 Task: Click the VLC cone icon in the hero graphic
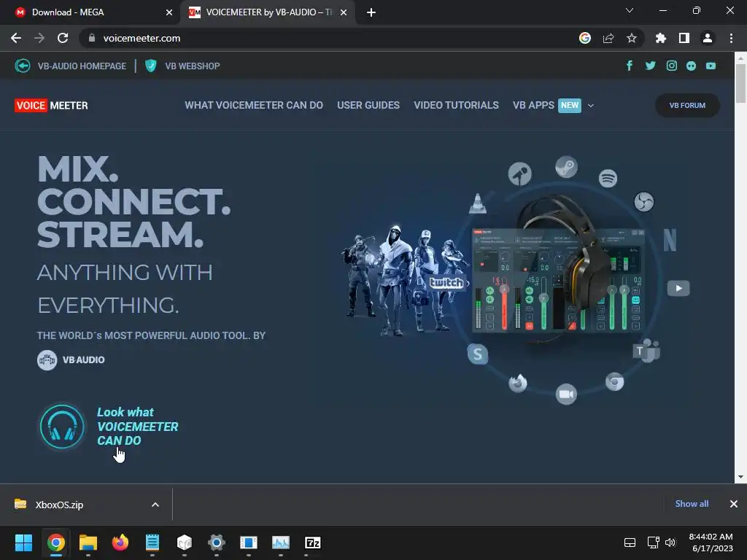click(x=477, y=204)
